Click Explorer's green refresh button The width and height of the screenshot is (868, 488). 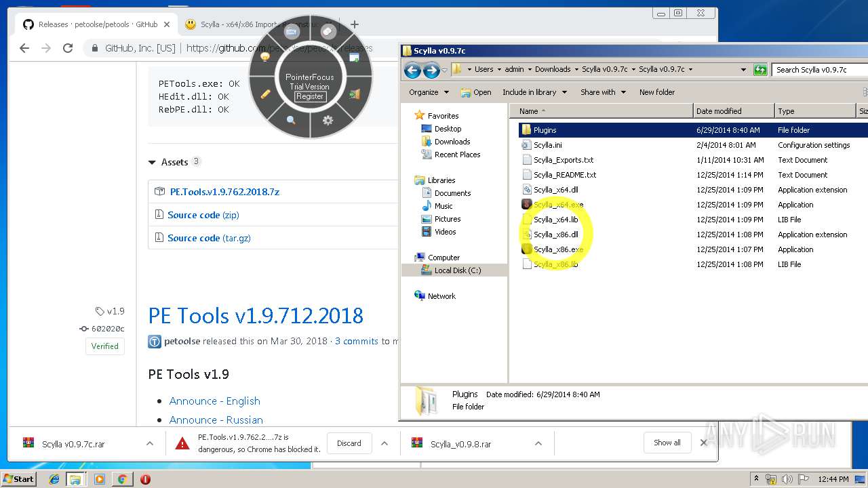760,69
